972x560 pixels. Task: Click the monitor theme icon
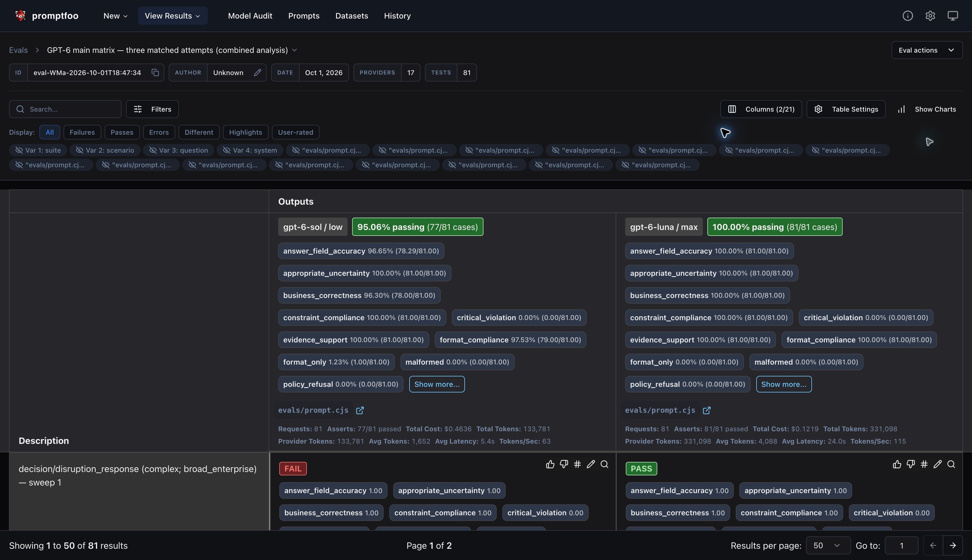[953, 16]
